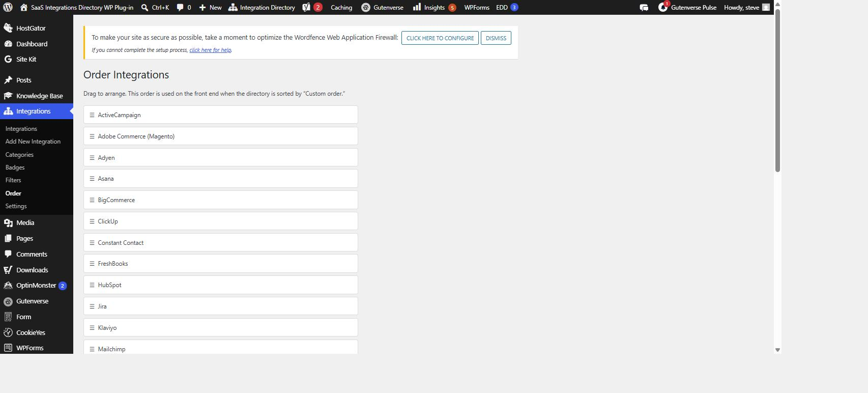Select the Asana row
This screenshot has height=393, width=868.
pos(221,179)
